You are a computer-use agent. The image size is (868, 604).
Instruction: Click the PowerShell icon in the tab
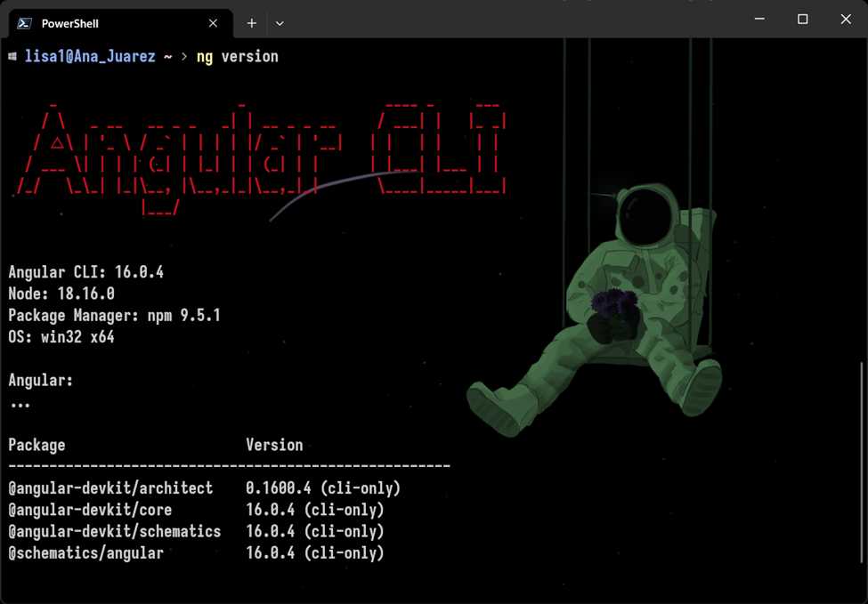[x=24, y=23]
